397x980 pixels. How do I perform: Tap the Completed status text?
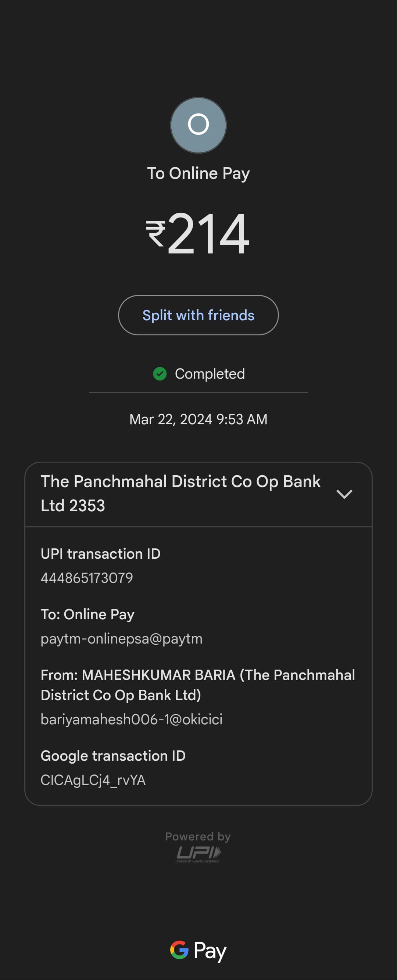click(210, 374)
